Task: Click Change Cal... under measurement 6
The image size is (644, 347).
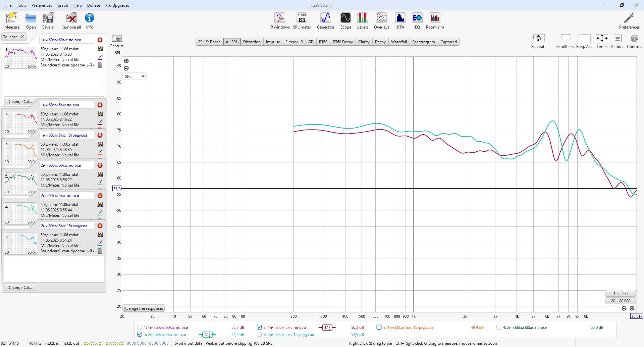Action: tap(20, 288)
